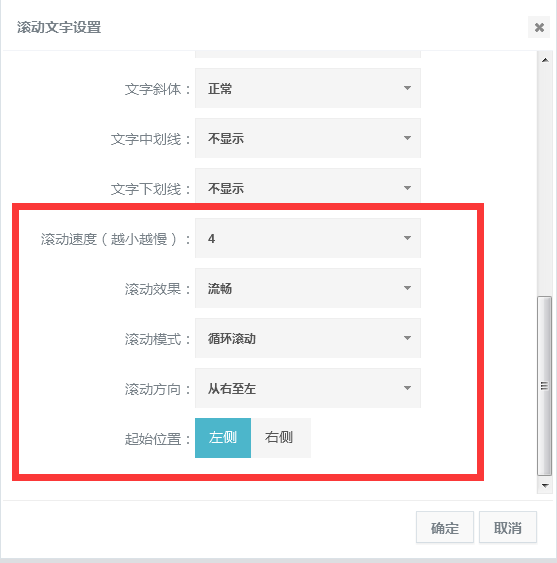Click the 确定 button

click(x=445, y=527)
